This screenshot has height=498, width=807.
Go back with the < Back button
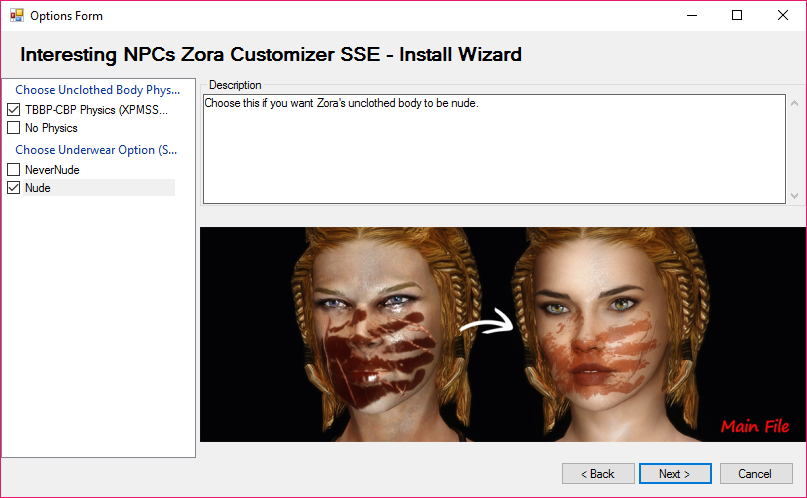click(598, 474)
